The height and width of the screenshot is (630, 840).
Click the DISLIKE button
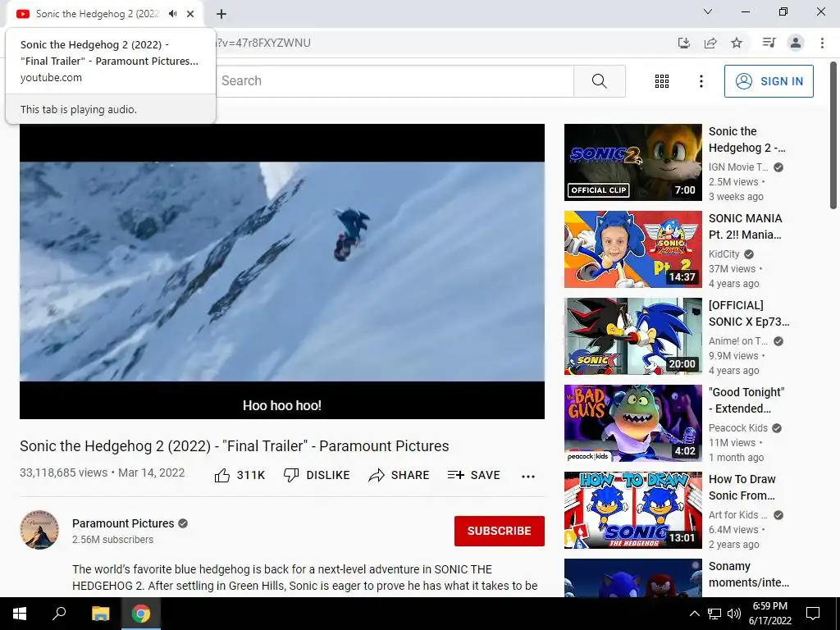coord(317,475)
